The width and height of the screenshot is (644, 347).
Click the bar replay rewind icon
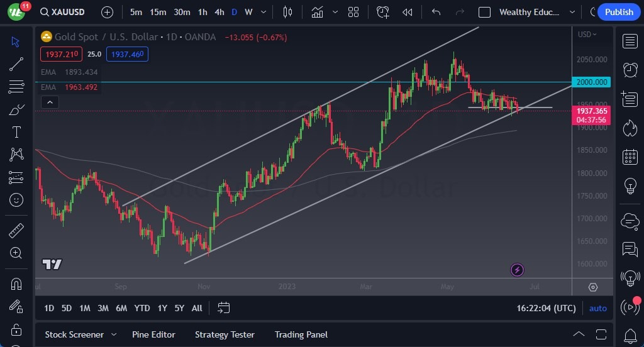408,12
